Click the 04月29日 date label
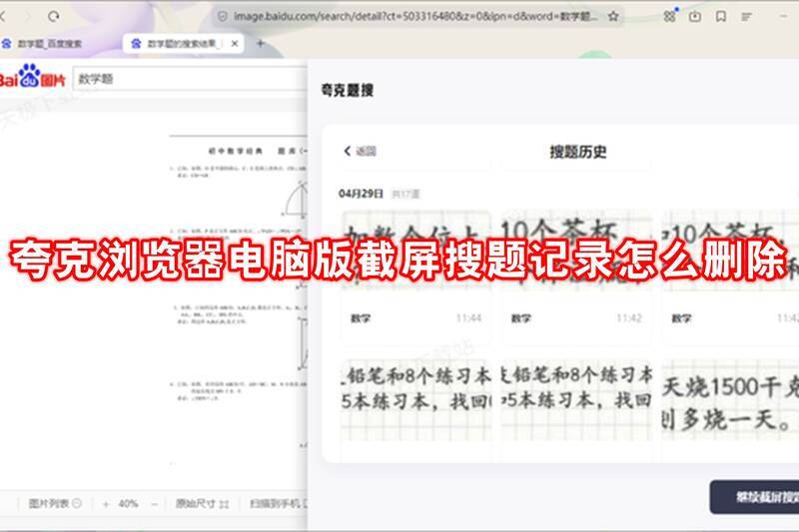Screen dimensions: 799x532 [x=361, y=194]
